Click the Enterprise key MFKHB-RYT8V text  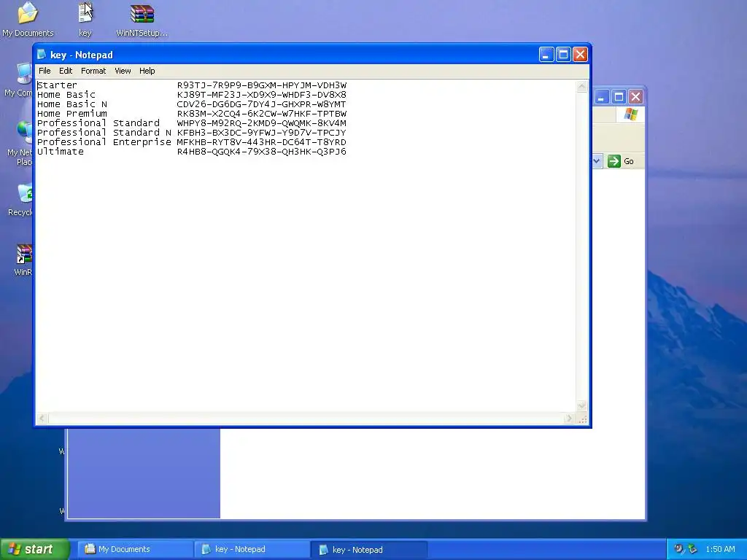pyautogui.click(x=262, y=142)
